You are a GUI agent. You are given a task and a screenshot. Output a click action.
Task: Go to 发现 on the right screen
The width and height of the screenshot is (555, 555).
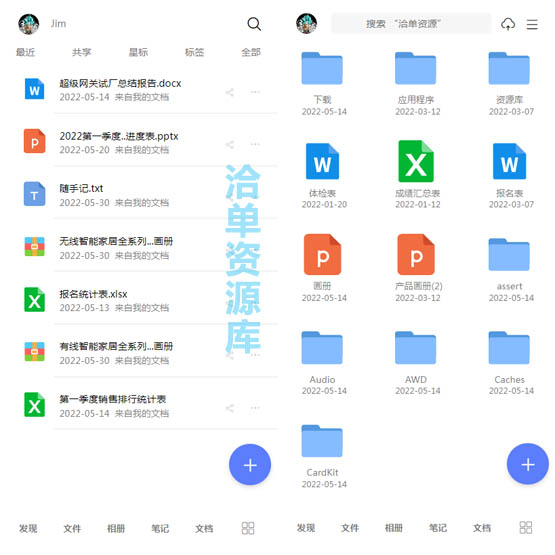[x=306, y=528]
